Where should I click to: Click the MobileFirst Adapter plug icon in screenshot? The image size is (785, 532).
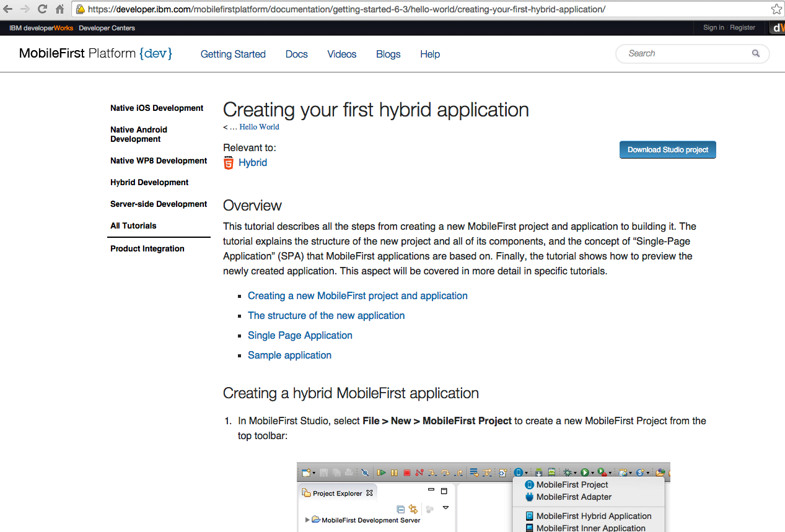[x=529, y=497]
